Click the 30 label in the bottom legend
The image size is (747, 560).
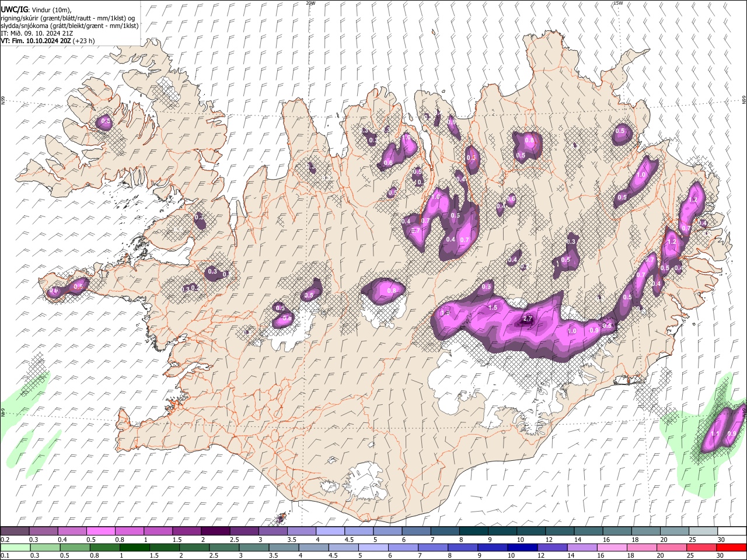pos(721,555)
